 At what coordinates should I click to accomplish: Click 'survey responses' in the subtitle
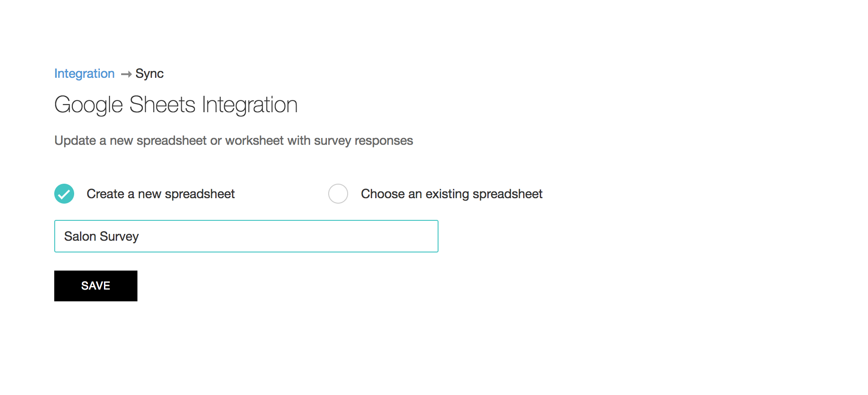click(x=363, y=141)
